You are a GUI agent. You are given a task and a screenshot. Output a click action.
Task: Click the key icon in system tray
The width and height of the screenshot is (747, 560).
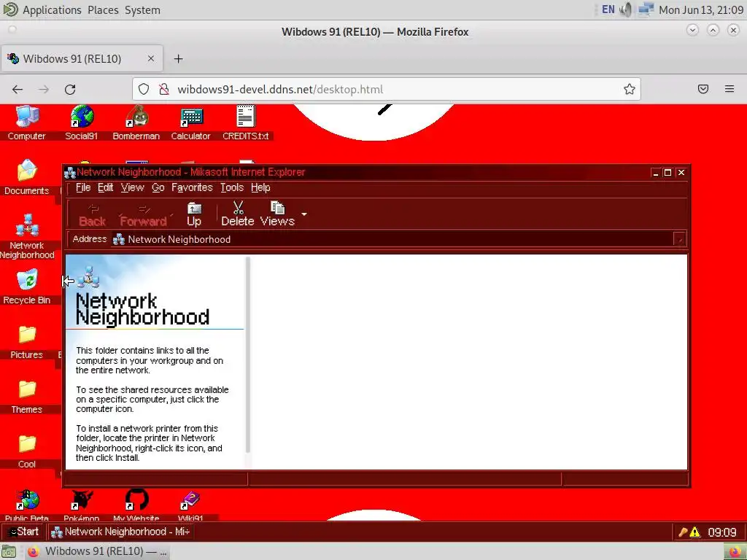point(683,532)
